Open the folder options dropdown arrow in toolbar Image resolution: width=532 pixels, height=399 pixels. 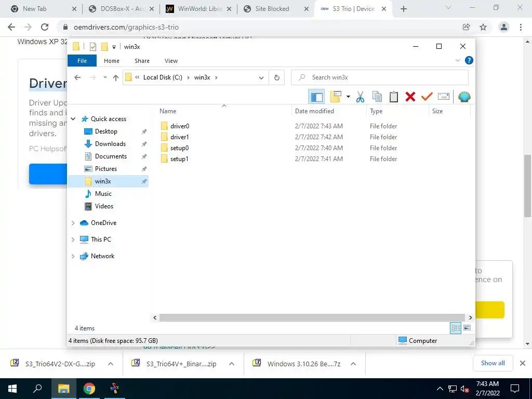point(348,97)
